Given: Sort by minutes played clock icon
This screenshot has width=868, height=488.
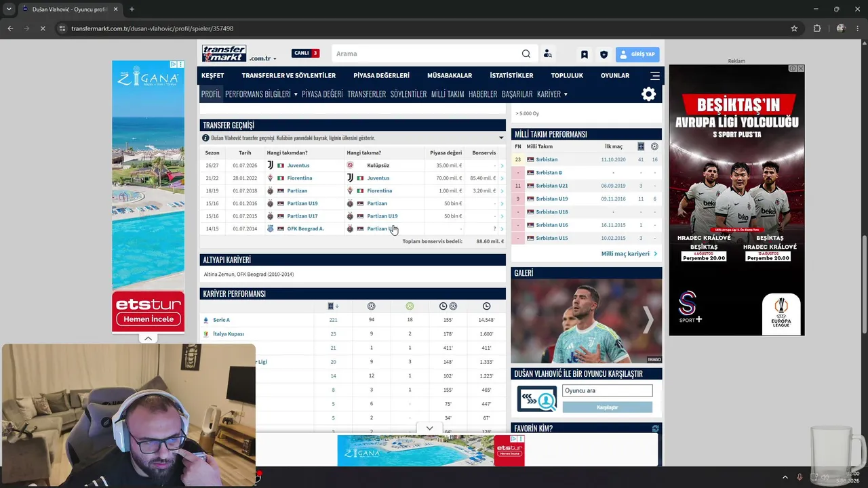Looking at the screenshot, I should coord(486,306).
